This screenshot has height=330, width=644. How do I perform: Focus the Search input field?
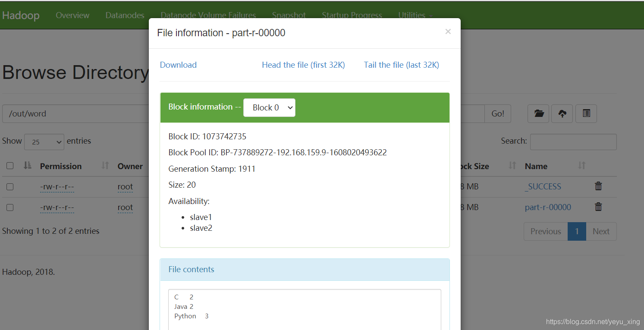tap(573, 141)
